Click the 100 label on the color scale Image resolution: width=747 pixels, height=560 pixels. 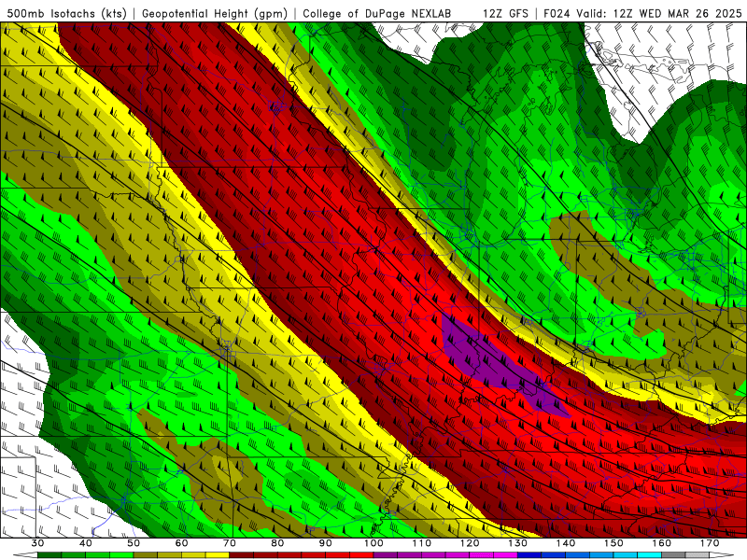coord(373,543)
